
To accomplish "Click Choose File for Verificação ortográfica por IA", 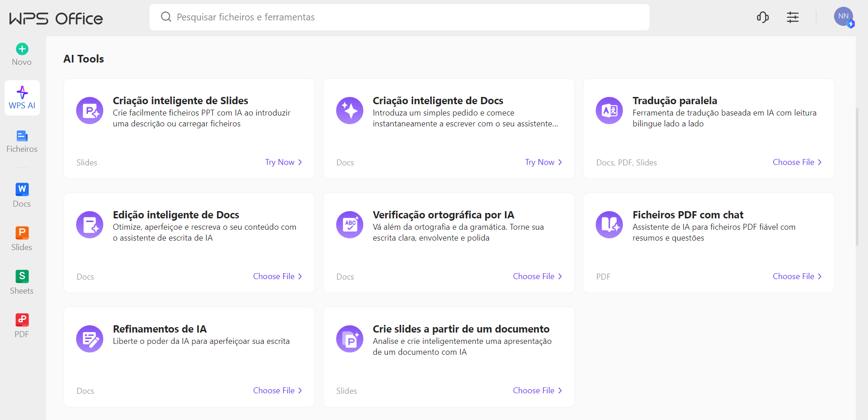I will [x=538, y=276].
